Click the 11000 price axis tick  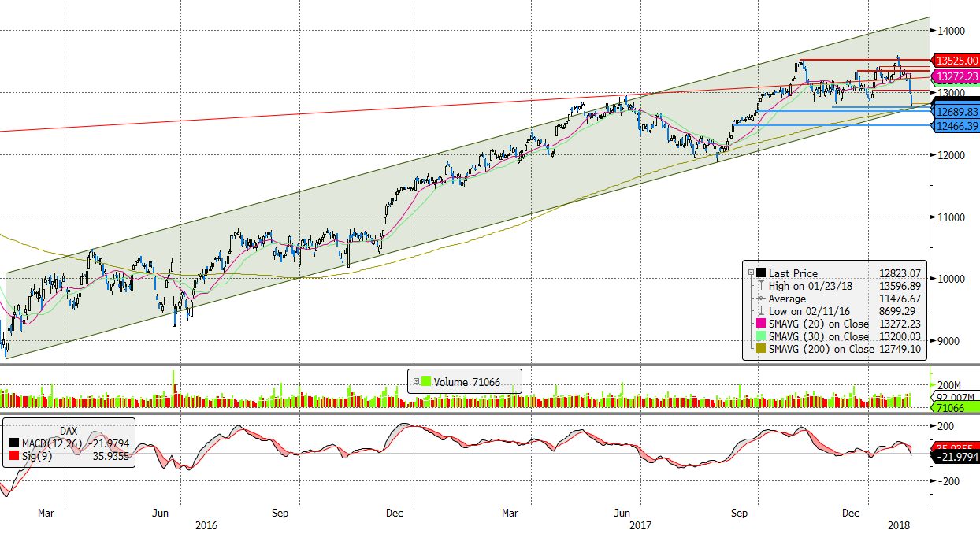click(x=952, y=217)
